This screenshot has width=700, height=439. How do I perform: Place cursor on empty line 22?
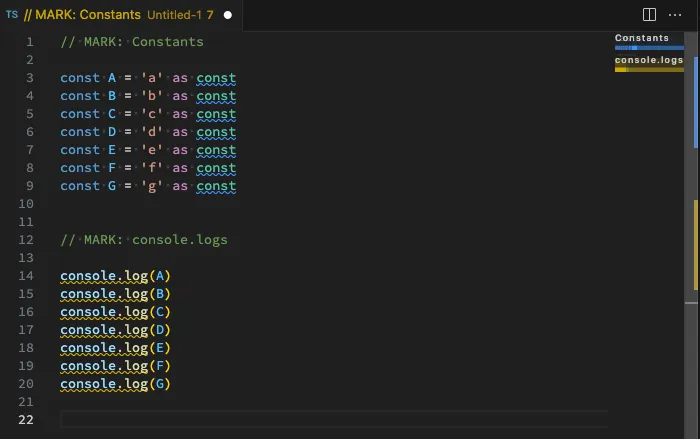coord(334,420)
